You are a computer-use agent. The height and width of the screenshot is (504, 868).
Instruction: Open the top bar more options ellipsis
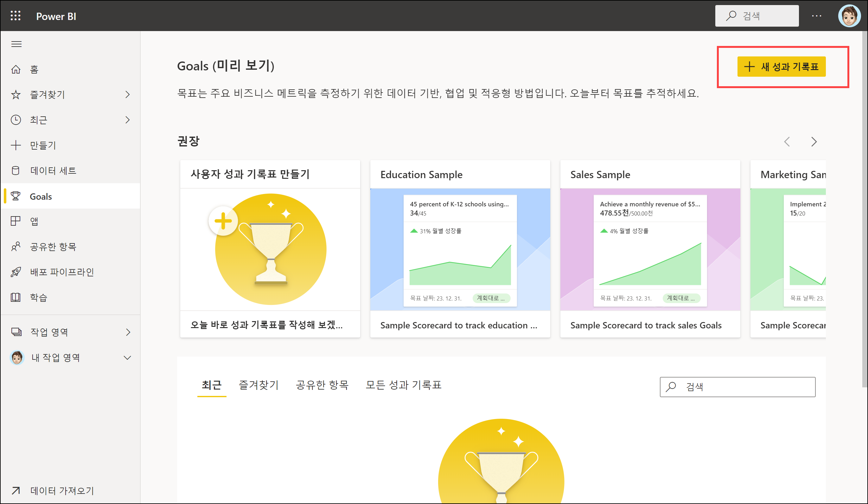pos(816,16)
